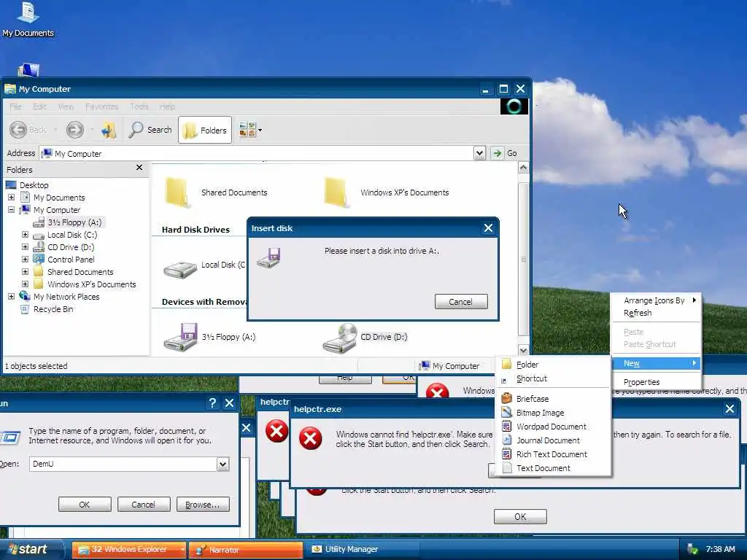
Task: Click the Forward arrow toolbar icon
Action: (75, 130)
